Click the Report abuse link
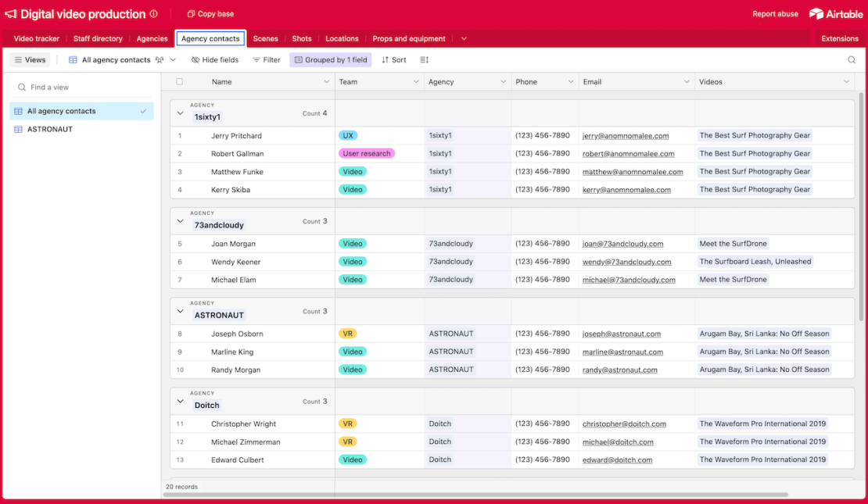The image size is (868, 504). pos(775,14)
